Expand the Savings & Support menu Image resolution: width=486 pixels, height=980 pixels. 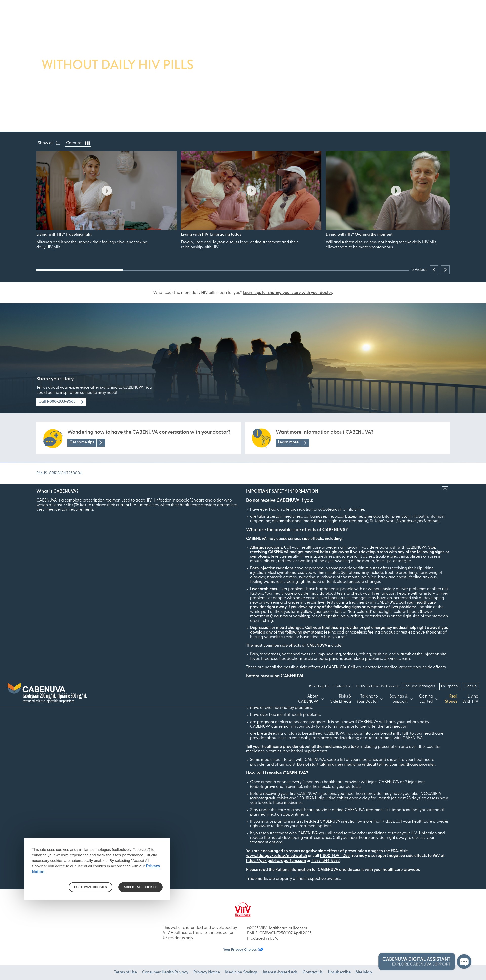coord(401,699)
